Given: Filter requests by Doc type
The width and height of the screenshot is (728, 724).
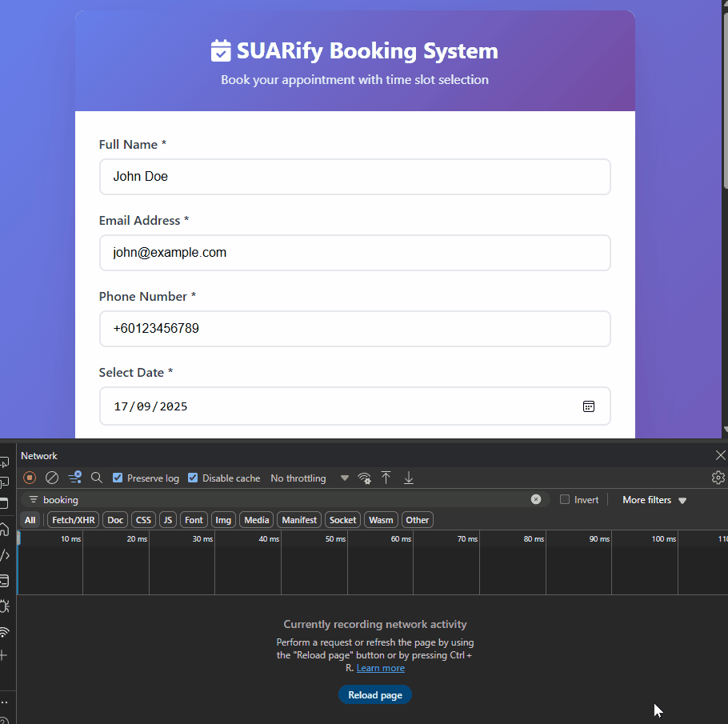Looking at the screenshot, I should click(x=115, y=520).
